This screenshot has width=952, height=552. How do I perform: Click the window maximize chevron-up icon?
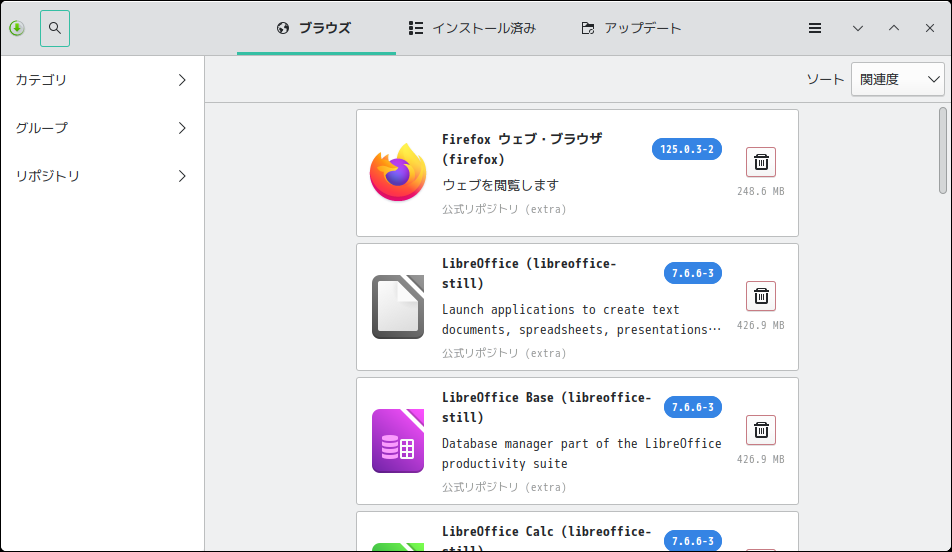pos(894,28)
